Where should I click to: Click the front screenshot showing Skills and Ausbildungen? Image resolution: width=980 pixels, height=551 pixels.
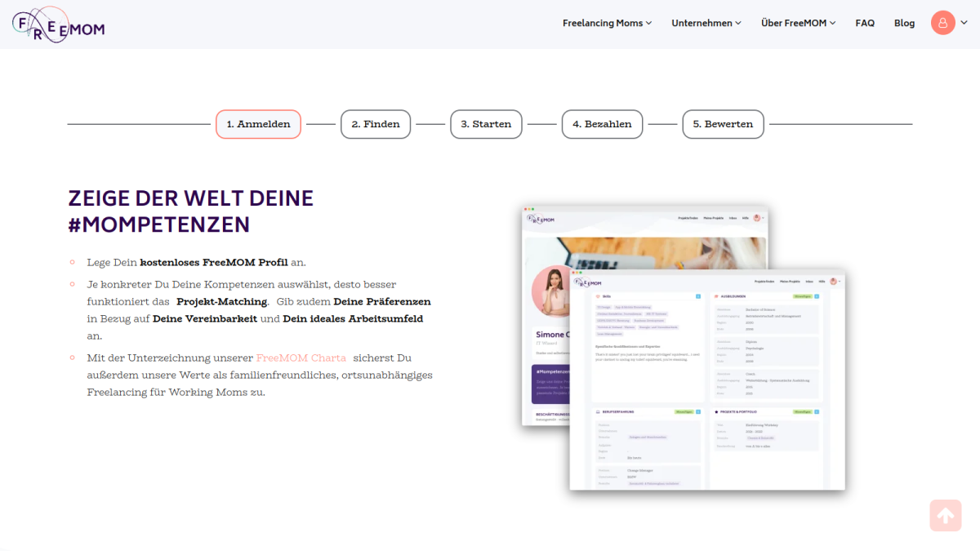click(x=707, y=380)
